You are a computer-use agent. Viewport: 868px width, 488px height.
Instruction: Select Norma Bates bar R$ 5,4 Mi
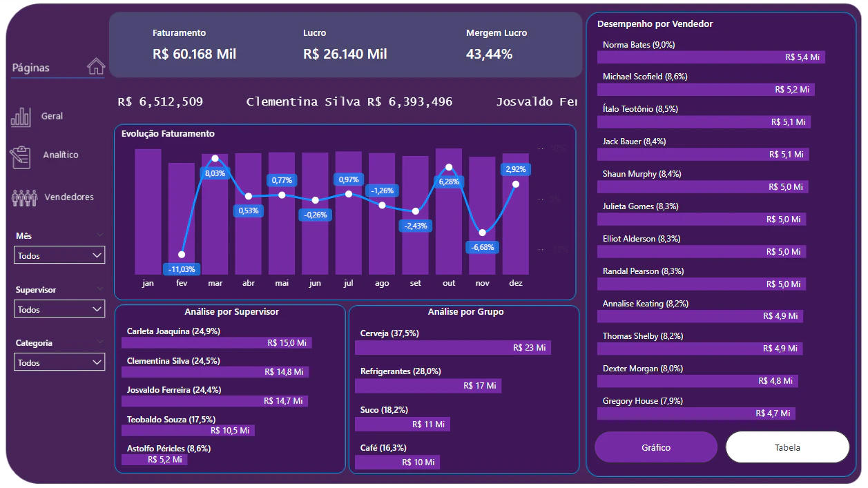click(x=711, y=57)
